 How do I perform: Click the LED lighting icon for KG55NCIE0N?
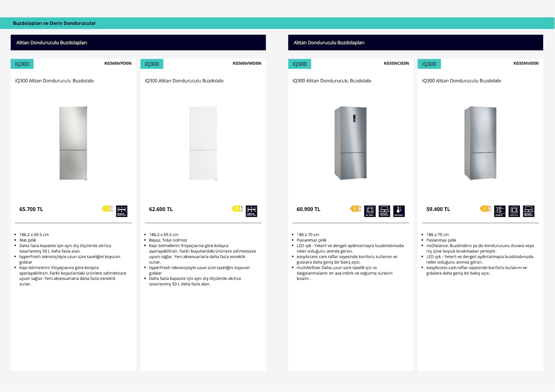pyautogui.click(x=370, y=211)
